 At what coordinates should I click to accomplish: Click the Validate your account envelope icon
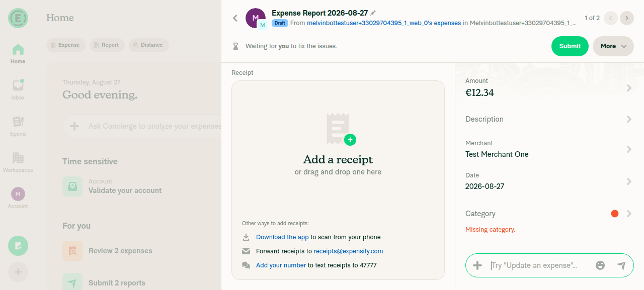(x=72, y=186)
